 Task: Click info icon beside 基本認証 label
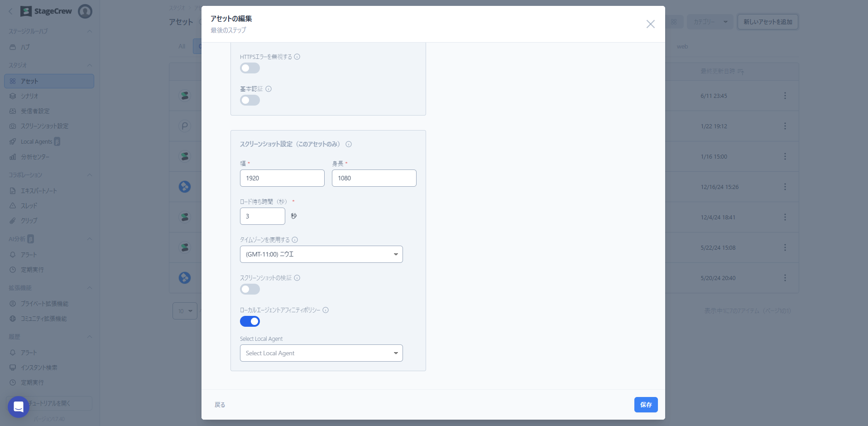point(269,89)
